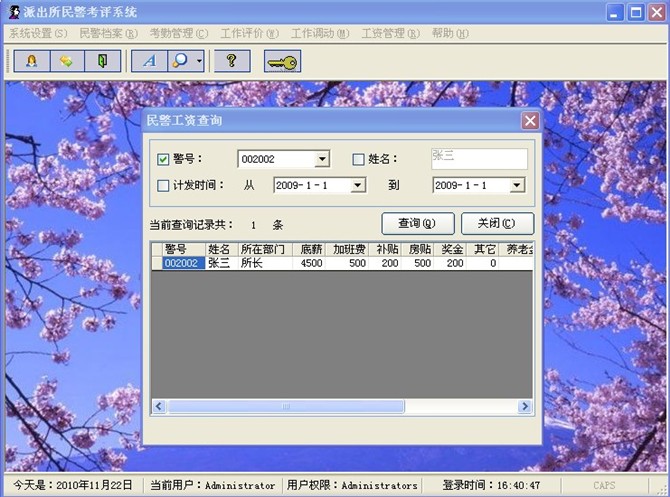Click the italic letter A font icon
This screenshot has width=670, height=497.
[x=149, y=61]
